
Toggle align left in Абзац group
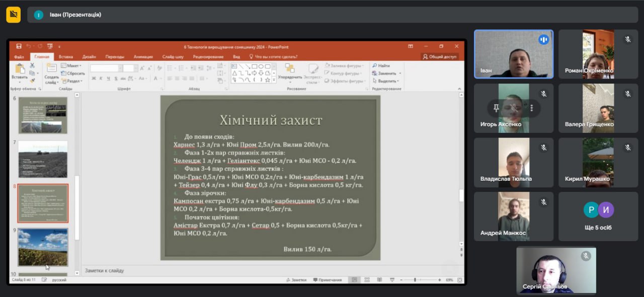[x=170, y=79]
